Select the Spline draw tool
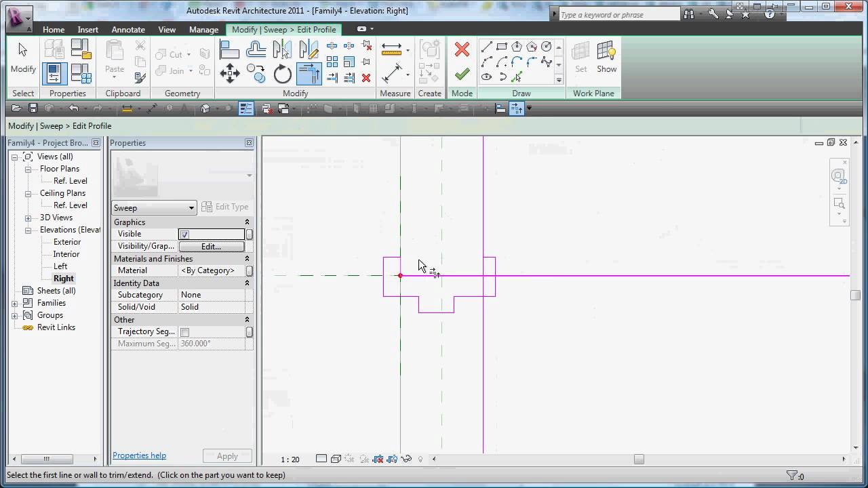The image size is (868, 488). (547, 62)
